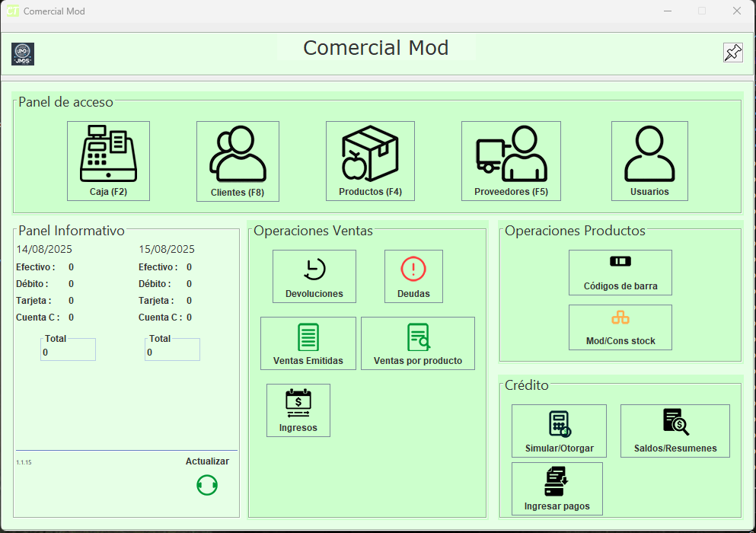Open Ingresar pagos payment entry
The width and height of the screenshot is (756, 533).
point(557,488)
